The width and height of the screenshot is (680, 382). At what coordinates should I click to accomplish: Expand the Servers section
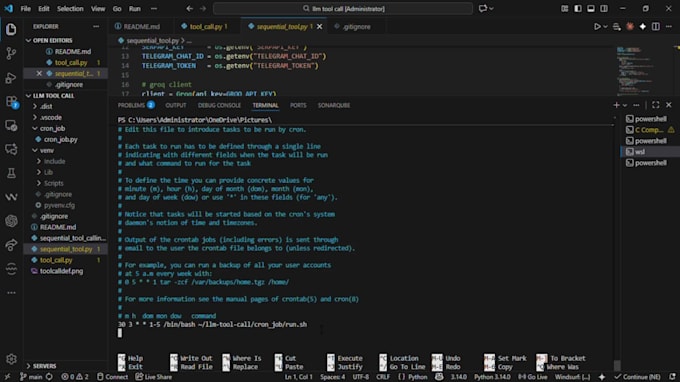(44, 366)
